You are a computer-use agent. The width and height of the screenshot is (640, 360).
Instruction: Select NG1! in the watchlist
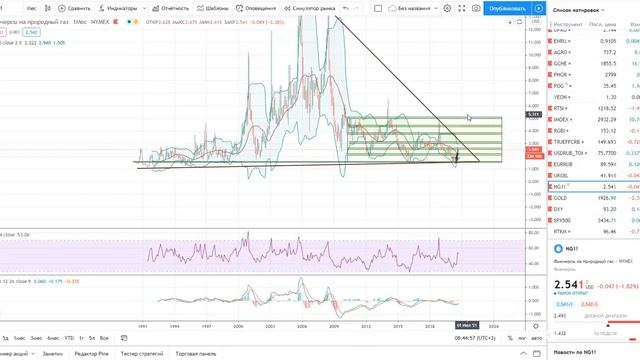(594, 187)
